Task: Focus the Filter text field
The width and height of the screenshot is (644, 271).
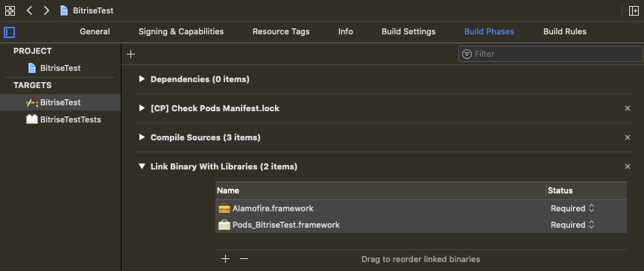Action: (x=550, y=54)
